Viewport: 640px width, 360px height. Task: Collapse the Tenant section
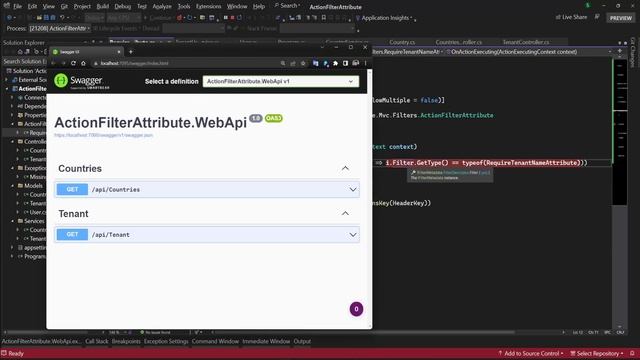tap(345, 213)
